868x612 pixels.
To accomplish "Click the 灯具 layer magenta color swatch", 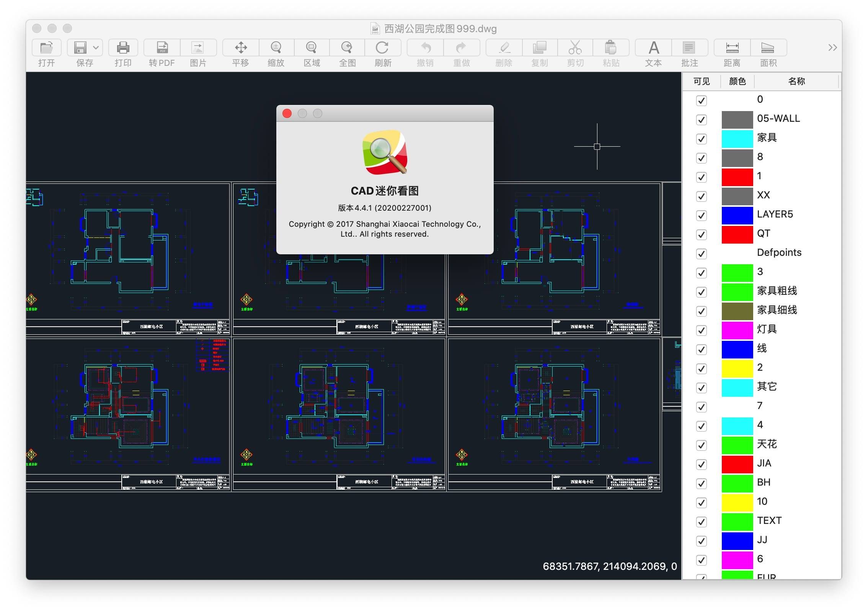I will pos(737,330).
